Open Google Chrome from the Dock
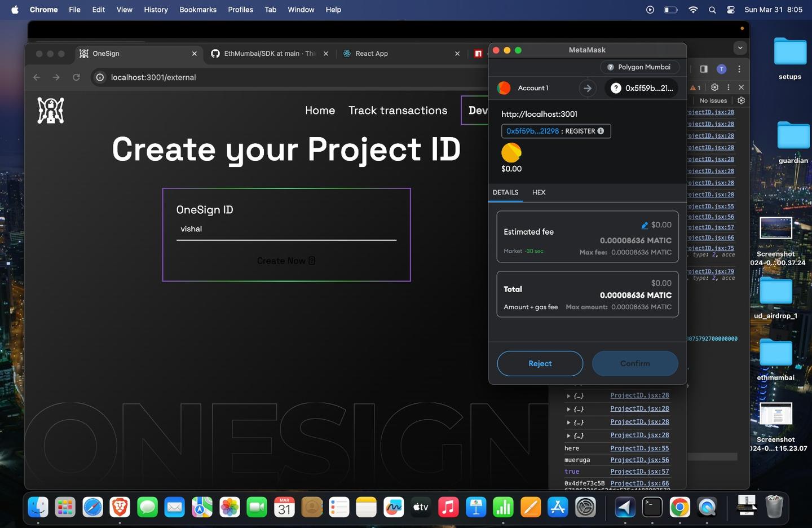Screen dimensions: 812x528 pyautogui.click(x=680, y=508)
